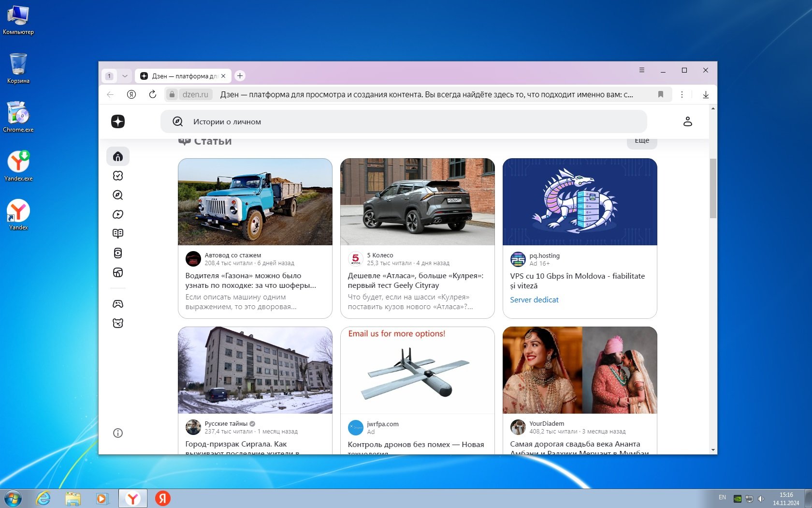Click the Русские тайны channel name
812x508 pixels.
[226, 423]
